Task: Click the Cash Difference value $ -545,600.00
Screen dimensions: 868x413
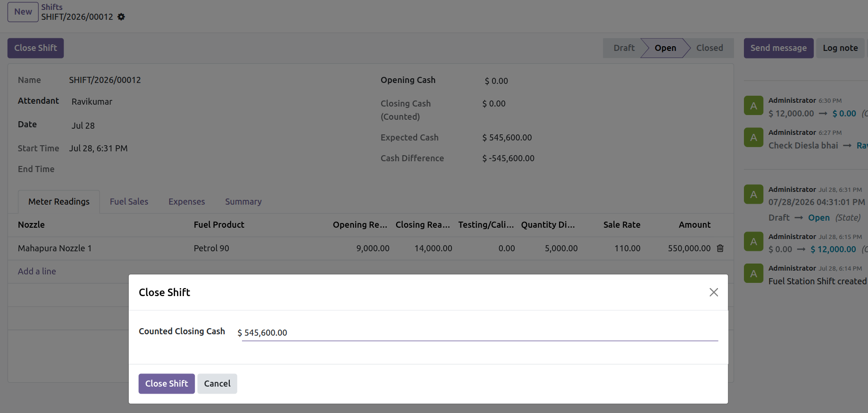Action: pyautogui.click(x=508, y=158)
